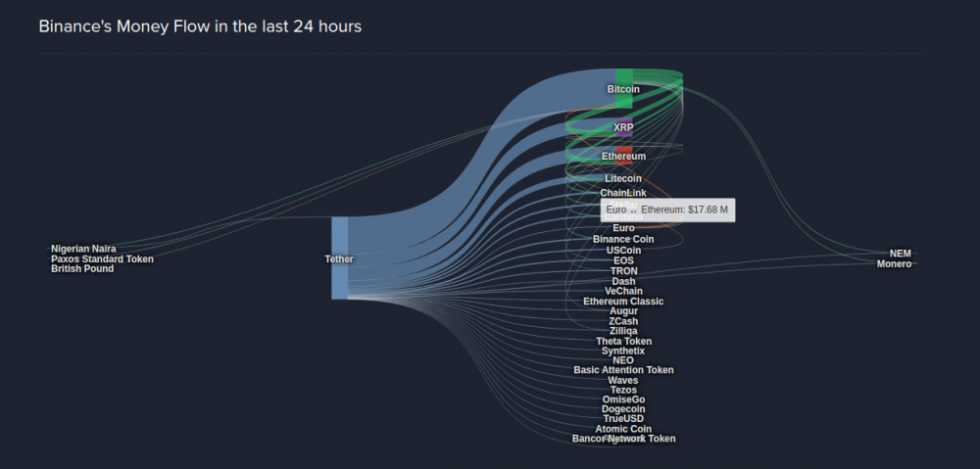Select the purple XRP node block
980x469 pixels.
click(624, 126)
